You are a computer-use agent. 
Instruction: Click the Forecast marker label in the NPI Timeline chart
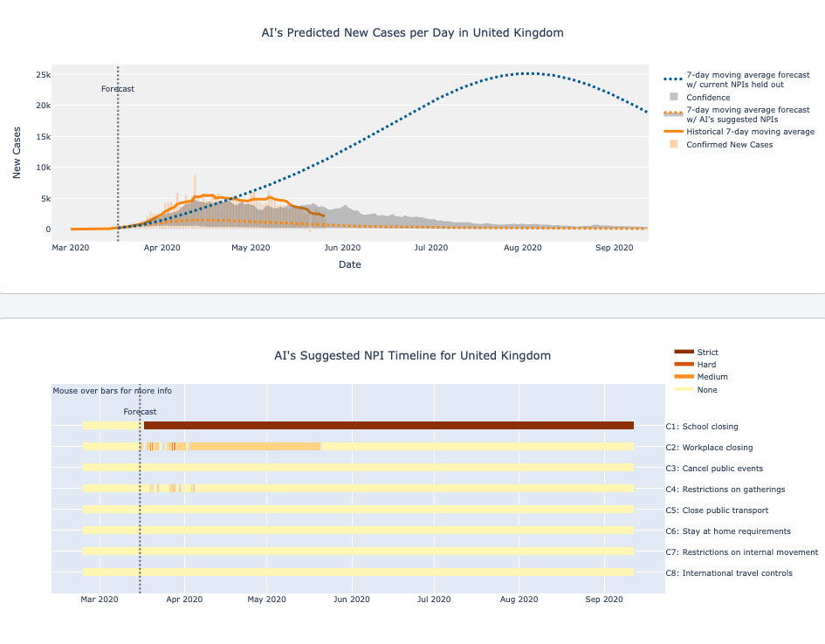tap(140, 412)
